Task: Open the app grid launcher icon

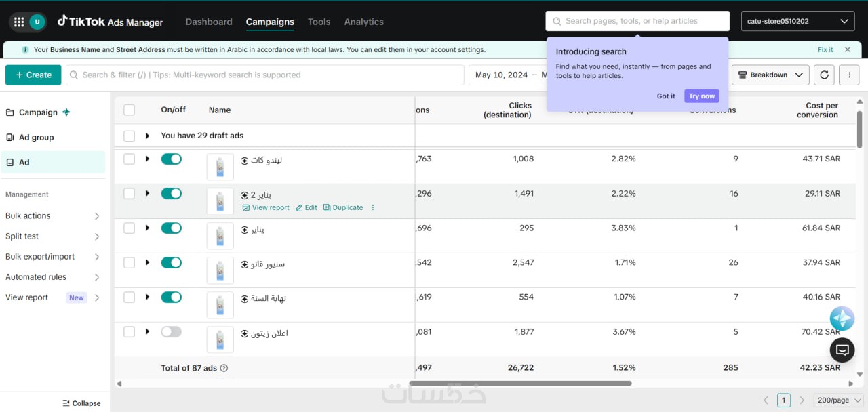Action: pos(19,22)
